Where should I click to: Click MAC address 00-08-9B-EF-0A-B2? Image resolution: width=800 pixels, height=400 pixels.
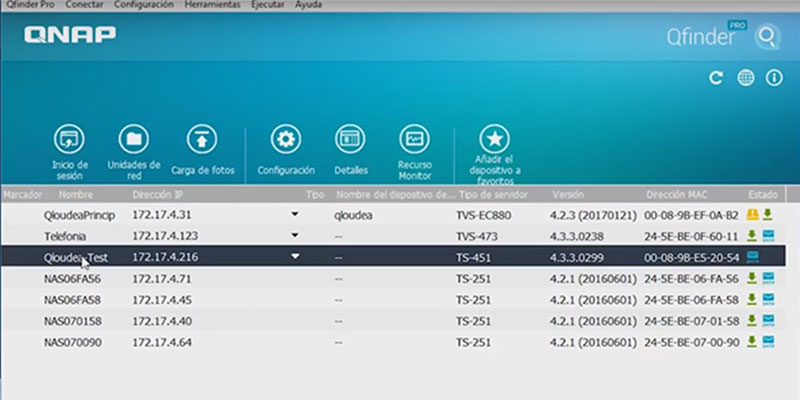click(x=691, y=215)
